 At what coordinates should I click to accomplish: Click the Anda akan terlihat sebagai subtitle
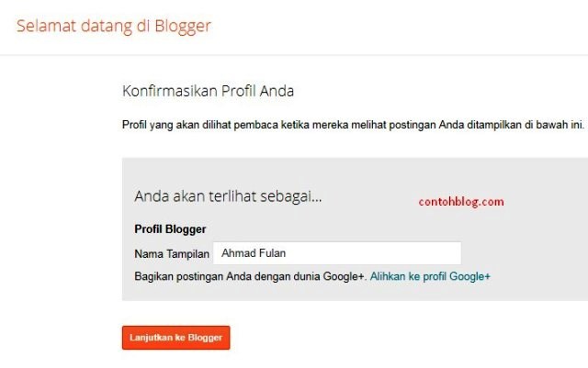[x=228, y=196]
